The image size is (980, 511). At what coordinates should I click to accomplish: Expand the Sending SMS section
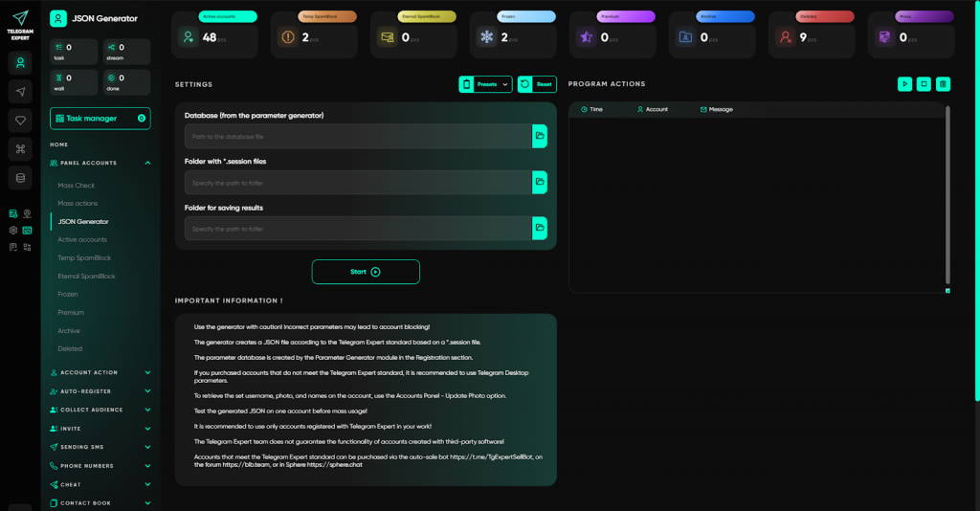coord(147,447)
